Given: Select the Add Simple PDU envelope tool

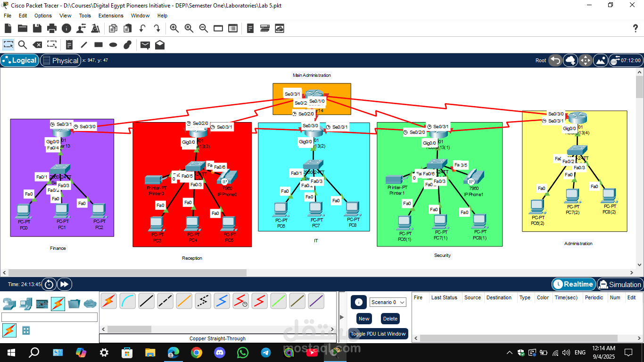Looking at the screenshot, I should (144, 45).
